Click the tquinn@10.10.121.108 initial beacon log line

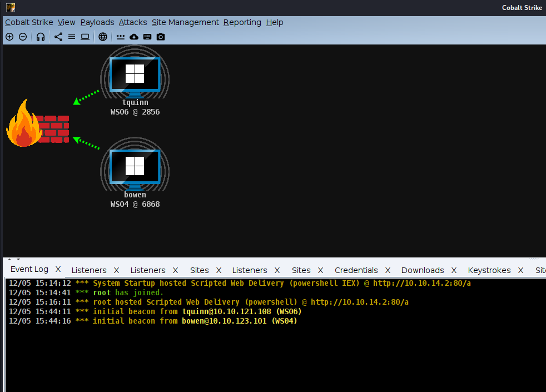(155, 311)
